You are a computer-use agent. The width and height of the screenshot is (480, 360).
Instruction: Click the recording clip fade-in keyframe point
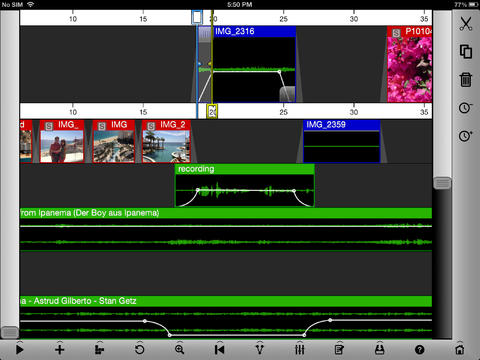click(x=198, y=190)
